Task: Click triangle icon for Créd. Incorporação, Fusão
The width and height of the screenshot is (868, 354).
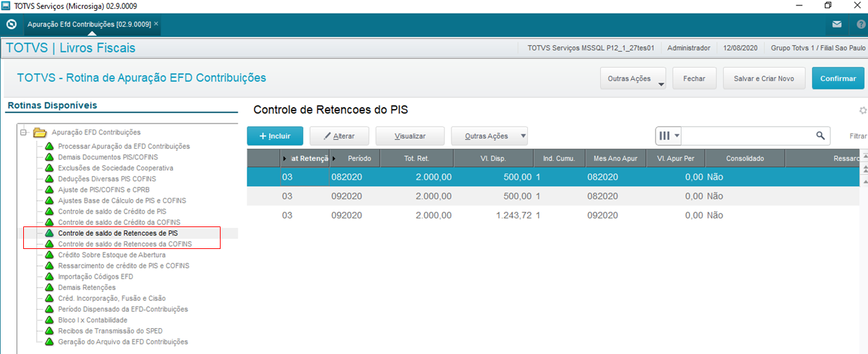Action: 49,299
